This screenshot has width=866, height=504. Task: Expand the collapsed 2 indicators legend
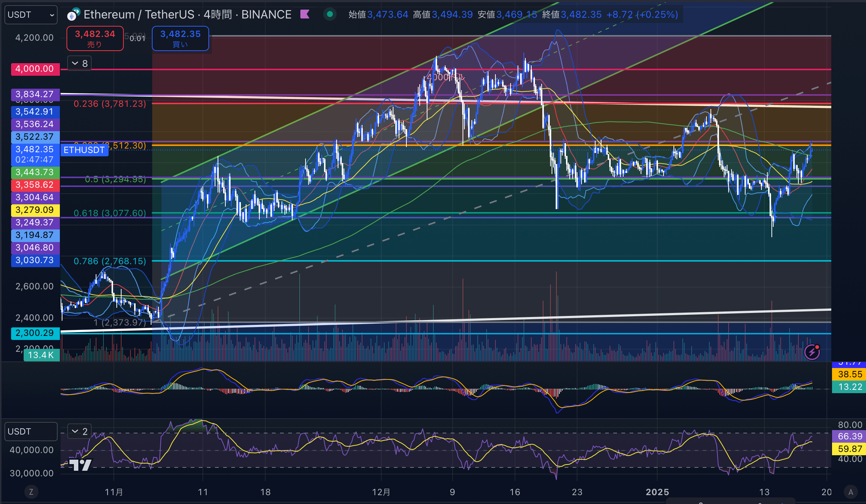click(79, 432)
